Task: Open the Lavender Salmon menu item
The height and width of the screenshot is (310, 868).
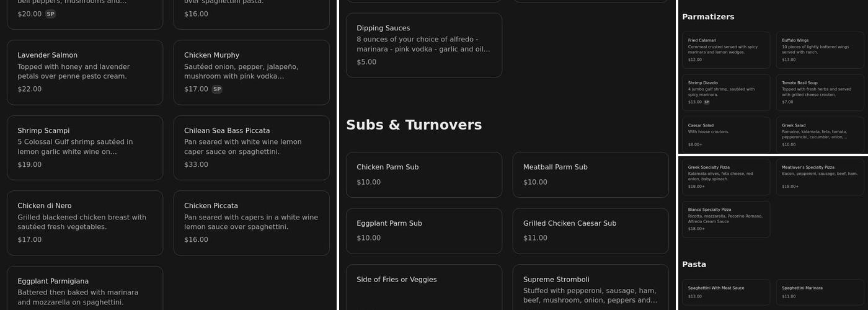Action: 85,73
